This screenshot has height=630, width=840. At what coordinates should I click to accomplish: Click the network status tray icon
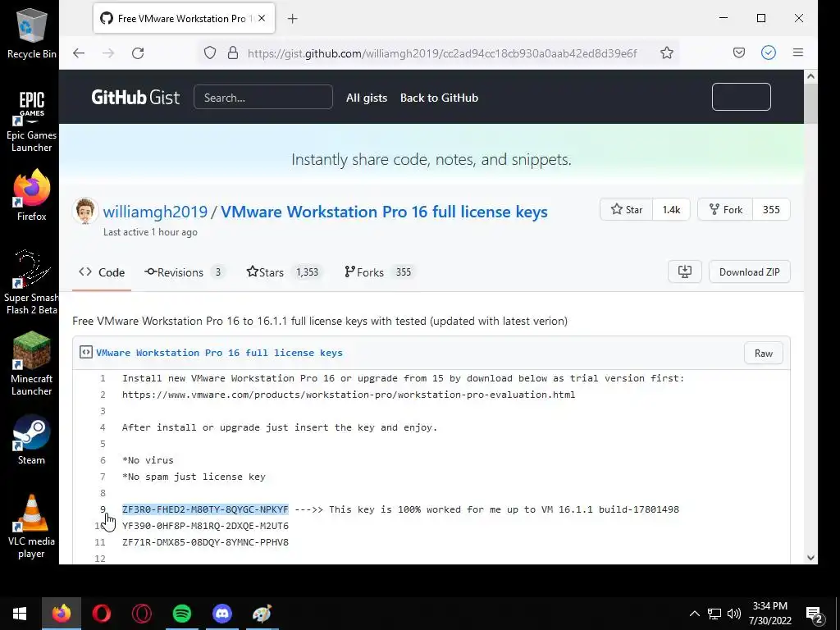coord(714,614)
